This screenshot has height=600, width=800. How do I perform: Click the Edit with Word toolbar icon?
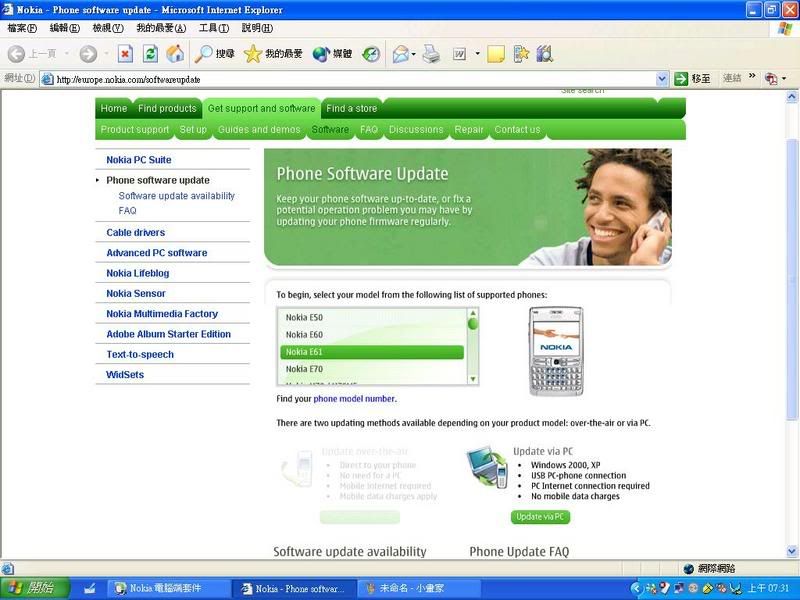(x=459, y=54)
